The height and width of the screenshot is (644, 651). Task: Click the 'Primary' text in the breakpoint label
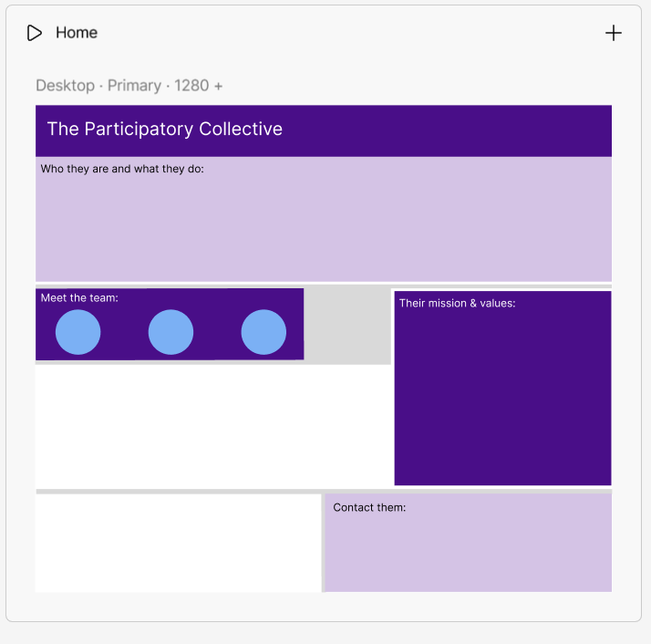point(134,86)
